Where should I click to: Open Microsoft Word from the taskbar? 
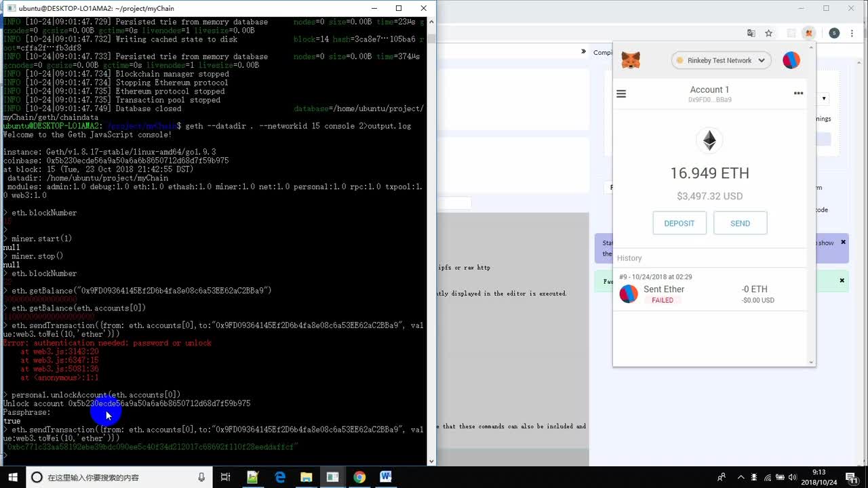pyautogui.click(x=386, y=477)
